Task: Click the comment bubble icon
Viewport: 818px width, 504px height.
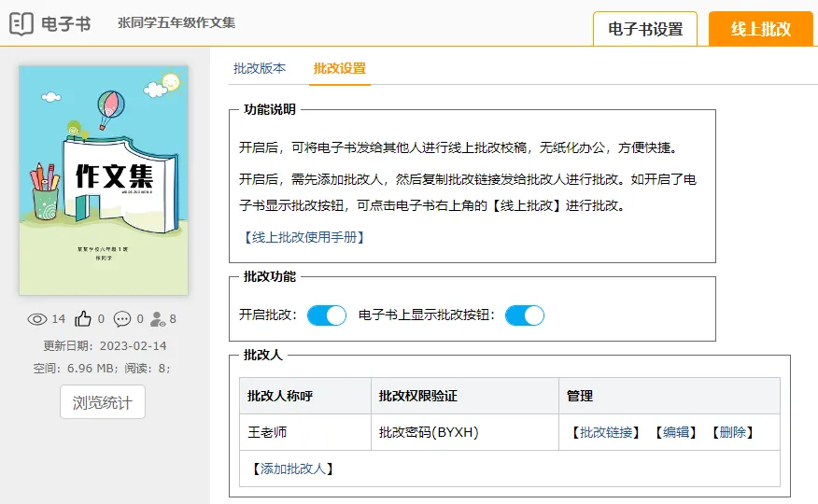Action: click(122, 319)
